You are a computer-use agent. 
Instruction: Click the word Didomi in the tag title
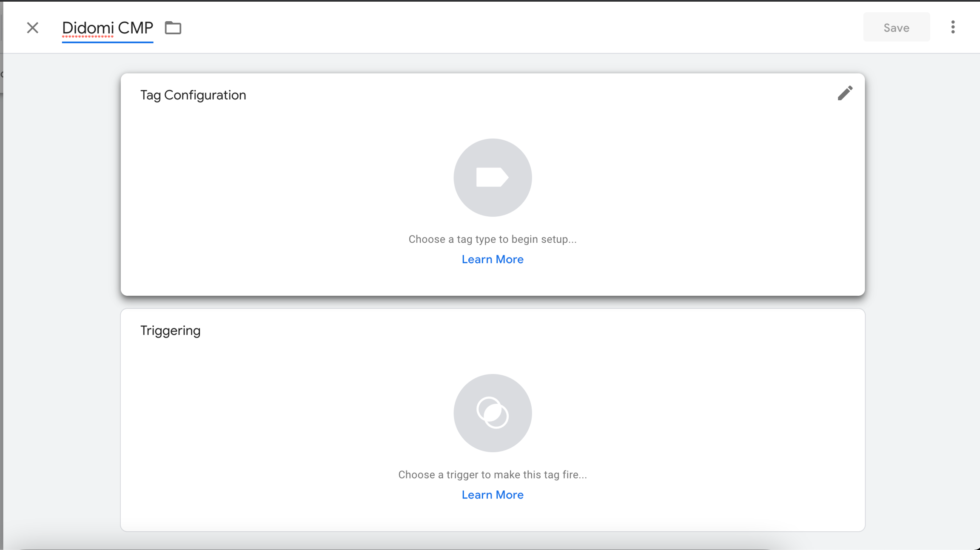[88, 28]
